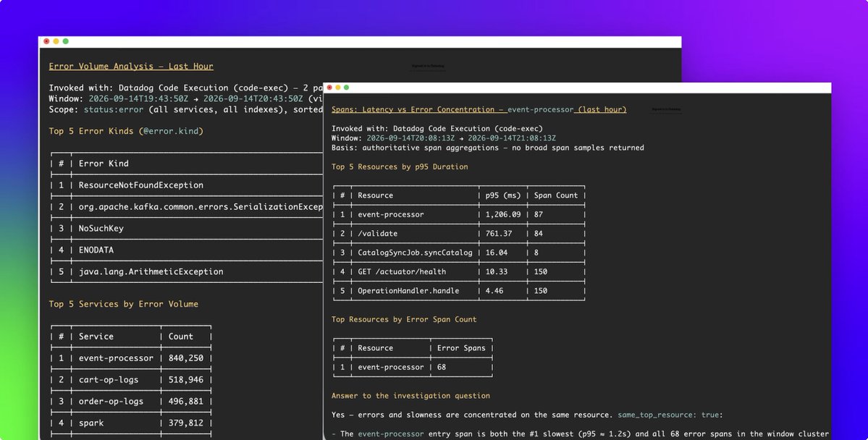Screen dimensions: 868x440
Task: Select event-processor row in Error Spans table
Action: tap(413, 367)
